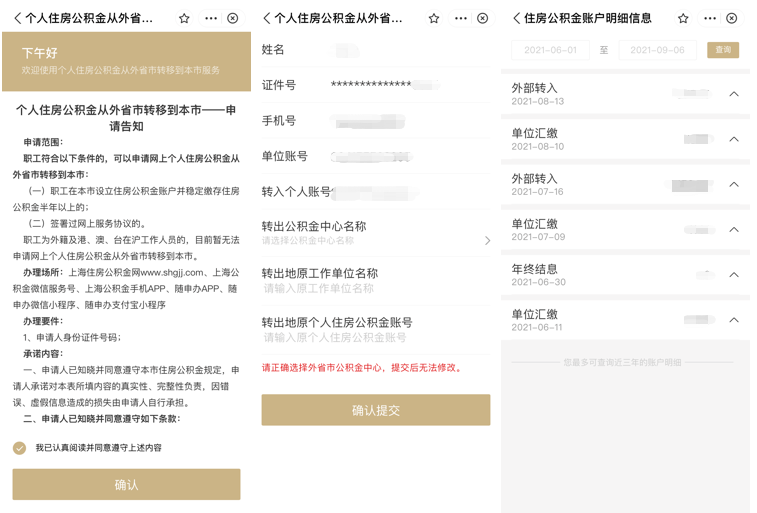
Task: Click date 2021-07-16 under 外部转入
Action: click(x=537, y=192)
